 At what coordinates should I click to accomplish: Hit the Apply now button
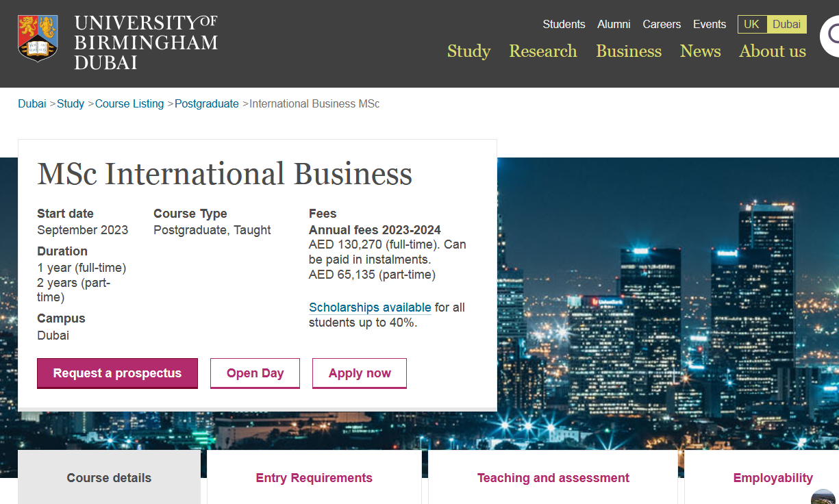[x=360, y=373]
